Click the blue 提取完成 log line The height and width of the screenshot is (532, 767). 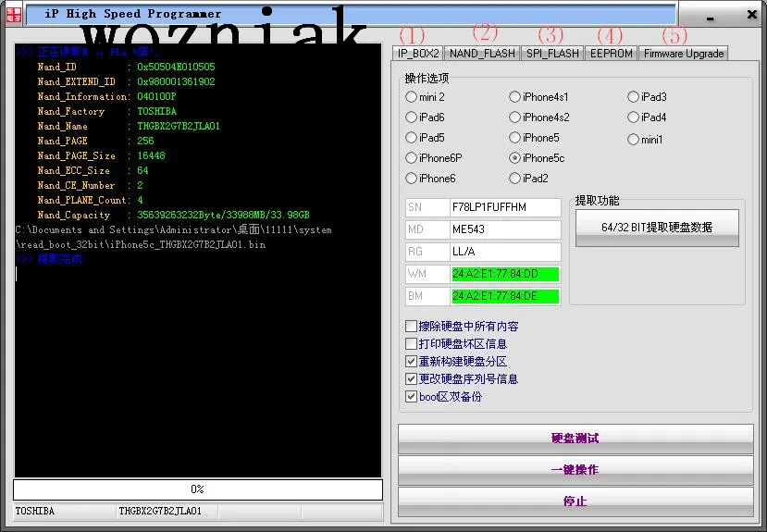tap(49, 259)
